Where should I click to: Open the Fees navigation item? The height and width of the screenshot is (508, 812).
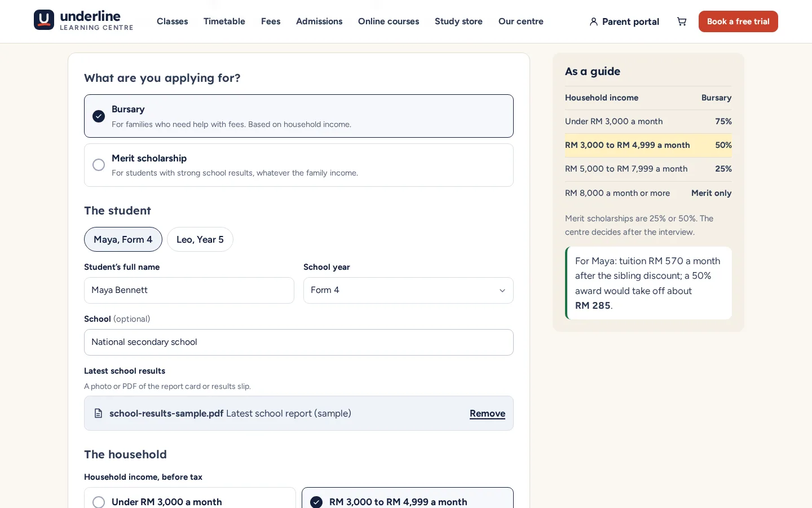pyautogui.click(x=271, y=21)
